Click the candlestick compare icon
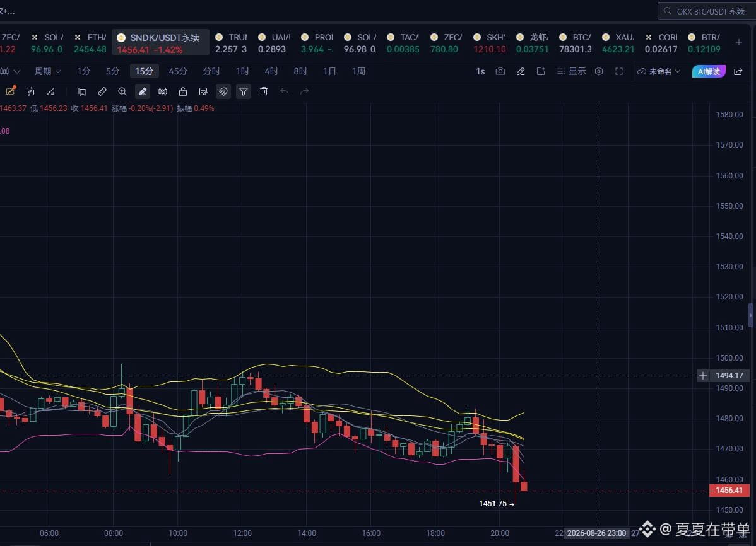The image size is (756, 546). [x=163, y=91]
